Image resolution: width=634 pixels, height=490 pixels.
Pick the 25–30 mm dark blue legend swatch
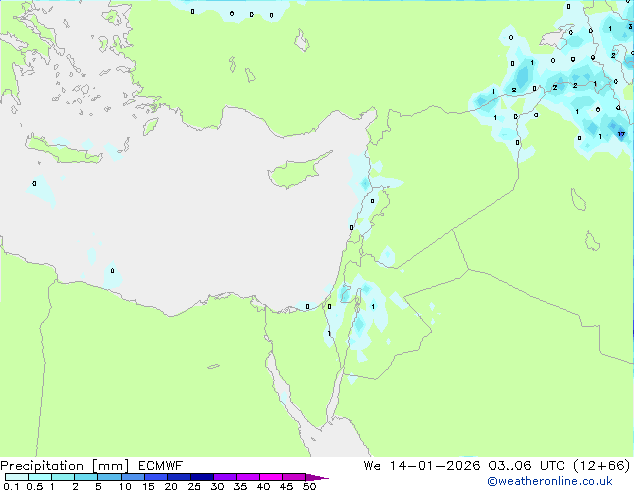tap(202, 477)
